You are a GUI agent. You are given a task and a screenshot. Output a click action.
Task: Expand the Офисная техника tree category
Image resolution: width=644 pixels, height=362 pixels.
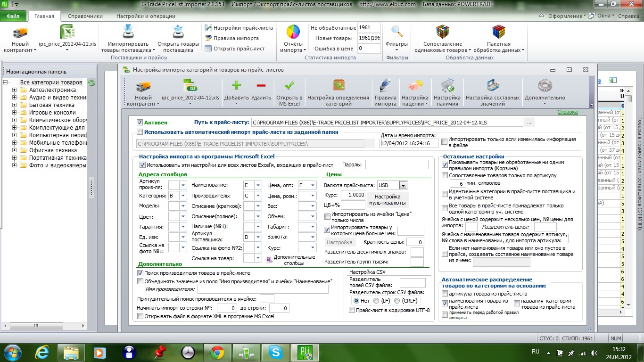(x=14, y=150)
